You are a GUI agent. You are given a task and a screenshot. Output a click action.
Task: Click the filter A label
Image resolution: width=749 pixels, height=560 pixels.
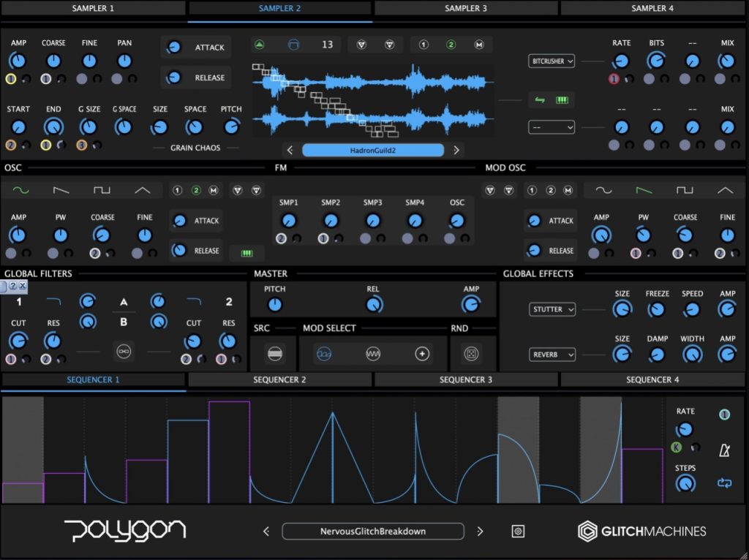click(124, 302)
